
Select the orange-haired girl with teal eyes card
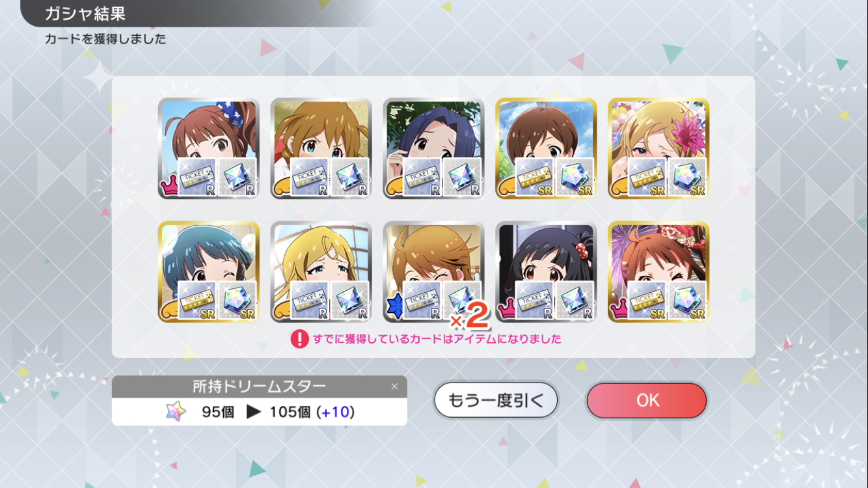click(x=321, y=148)
